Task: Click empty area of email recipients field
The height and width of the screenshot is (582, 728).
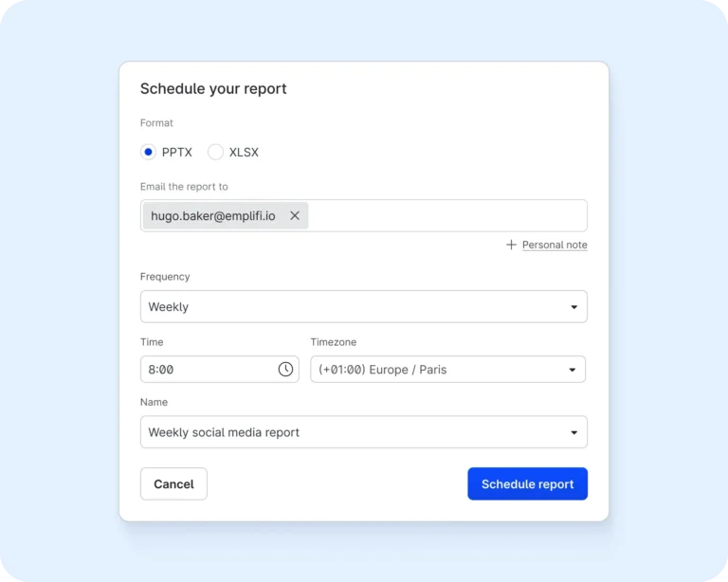Action: pos(446,216)
